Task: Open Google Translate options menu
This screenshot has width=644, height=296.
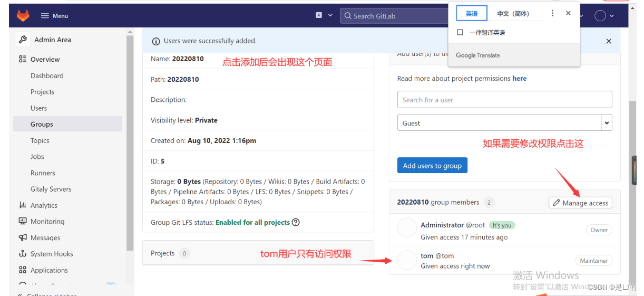Action: pyautogui.click(x=552, y=13)
